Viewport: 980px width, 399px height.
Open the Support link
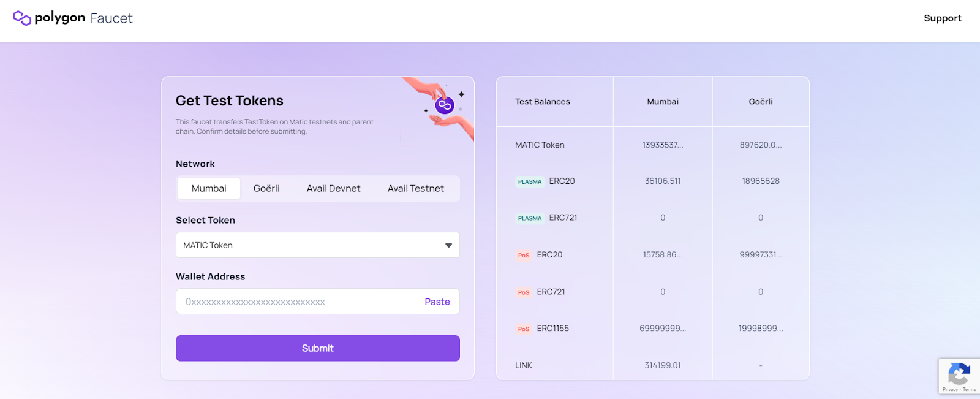(943, 18)
